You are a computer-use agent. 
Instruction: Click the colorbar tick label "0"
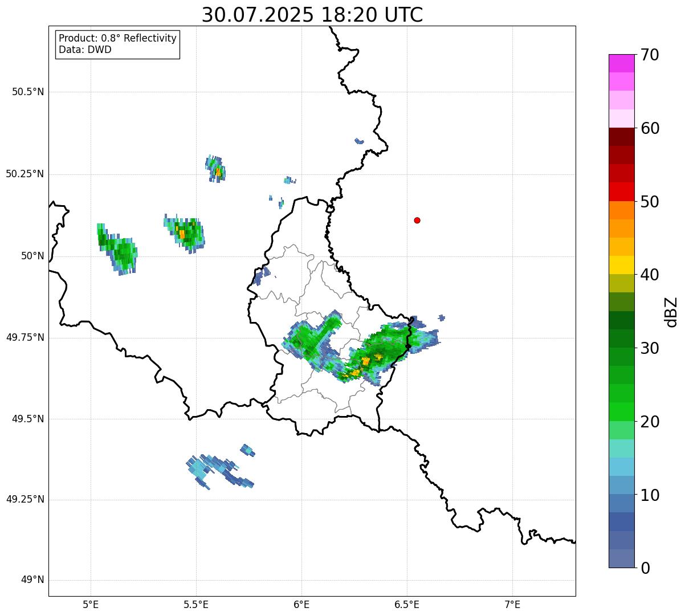[645, 568]
